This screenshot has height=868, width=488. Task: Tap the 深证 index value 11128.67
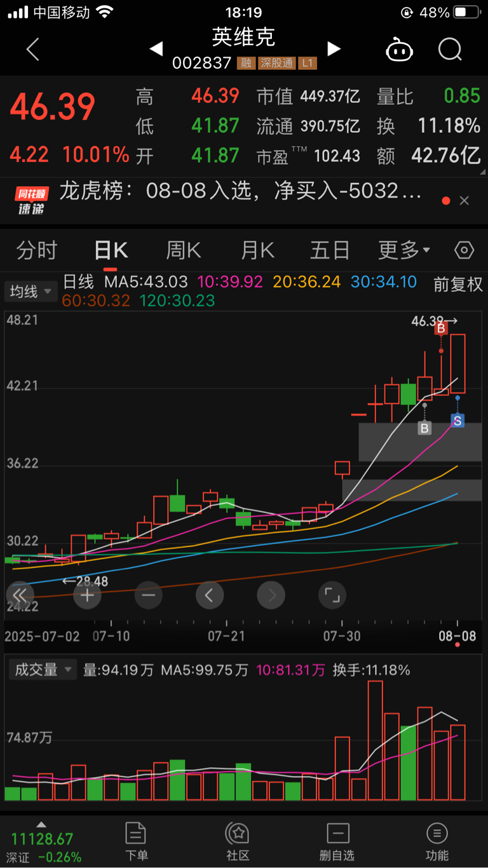(42, 839)
